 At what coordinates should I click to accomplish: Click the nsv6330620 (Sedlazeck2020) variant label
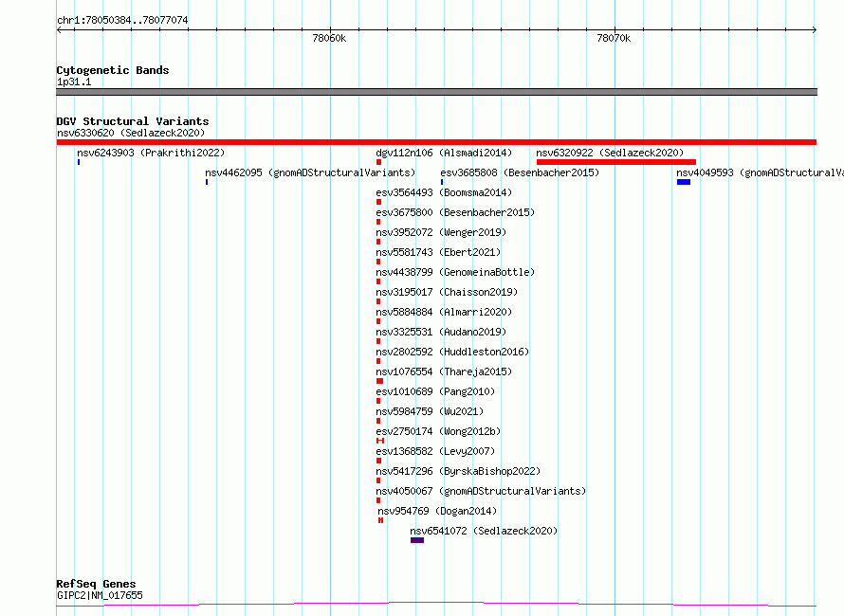coord(131,133)
